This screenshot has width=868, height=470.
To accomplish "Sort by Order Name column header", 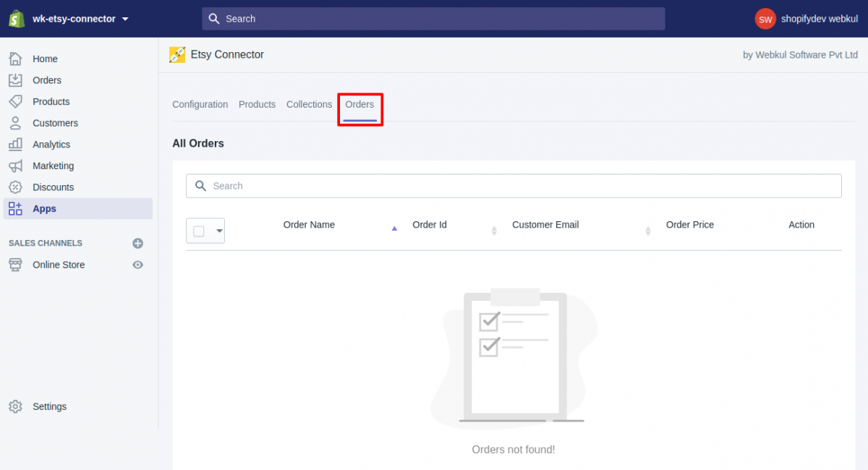I will (309, 225).
